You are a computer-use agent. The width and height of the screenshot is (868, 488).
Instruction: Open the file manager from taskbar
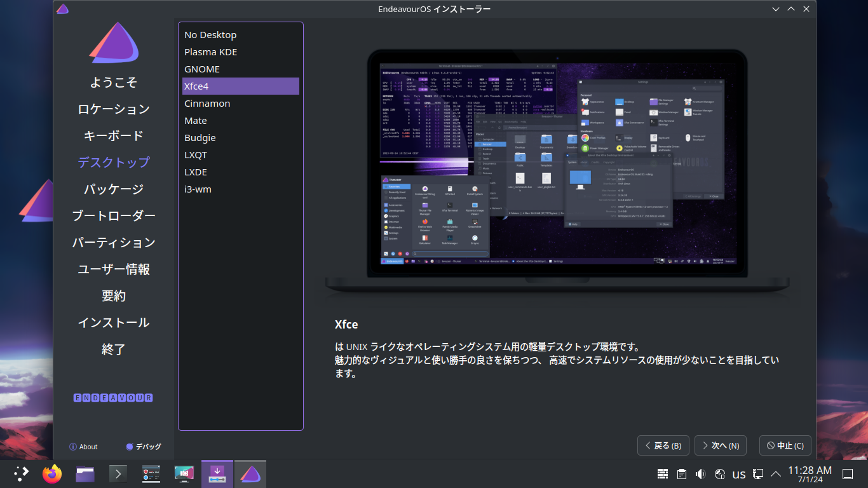[85, 474]
